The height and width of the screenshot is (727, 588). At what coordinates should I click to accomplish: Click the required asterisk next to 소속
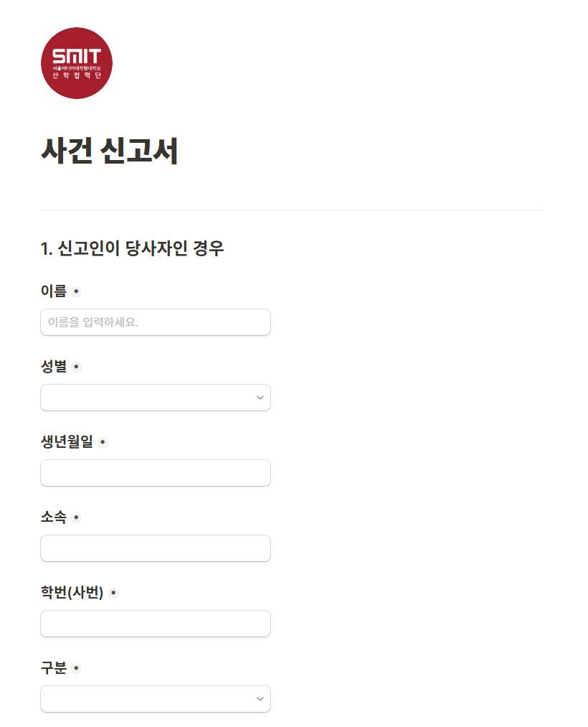(x=77, y=518)
